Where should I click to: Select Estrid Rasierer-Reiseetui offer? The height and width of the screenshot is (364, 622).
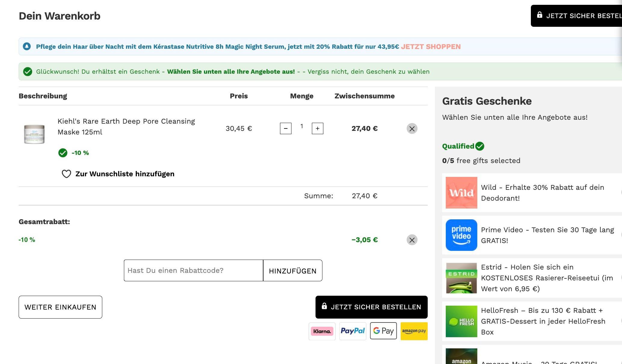547,278
